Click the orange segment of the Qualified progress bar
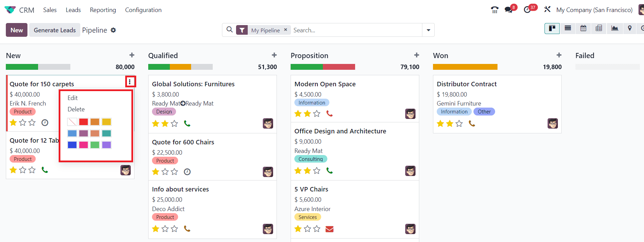The width and height of the screenshot is (644, 242). click(180, 67)
